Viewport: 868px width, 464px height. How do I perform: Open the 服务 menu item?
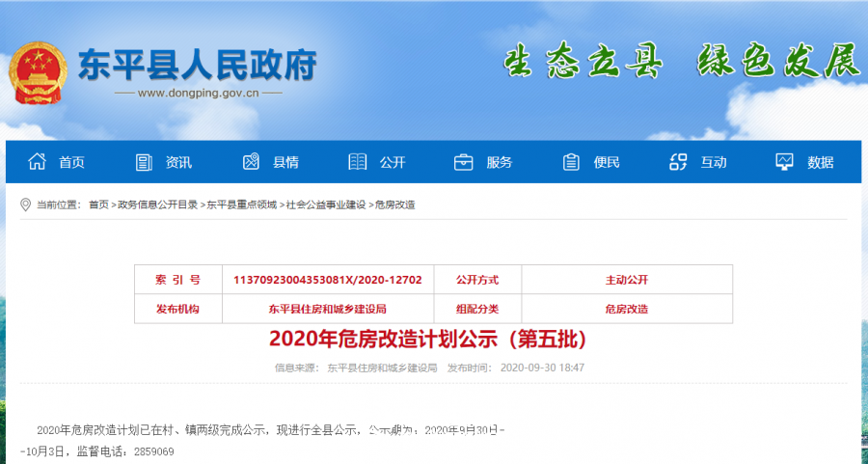click(x=500, y=162)
